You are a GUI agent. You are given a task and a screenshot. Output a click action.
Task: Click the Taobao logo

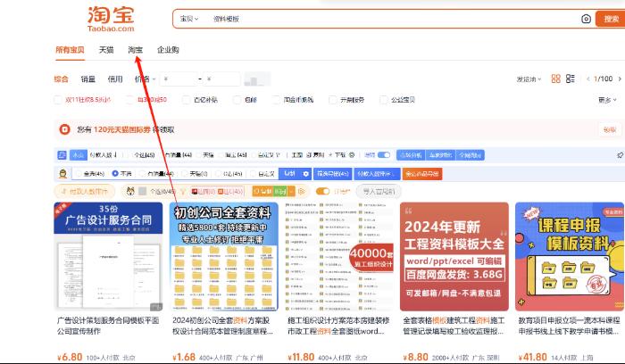click(112, 20)
